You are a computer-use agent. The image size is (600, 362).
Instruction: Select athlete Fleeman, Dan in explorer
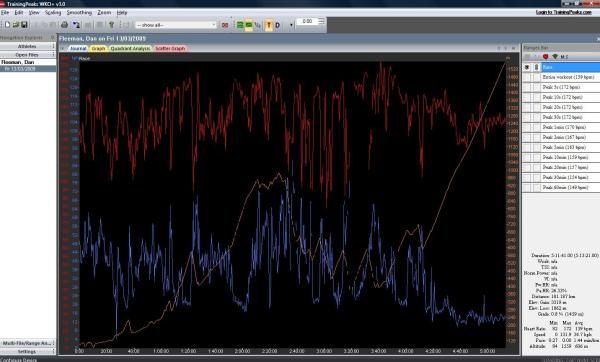[18, 62]
